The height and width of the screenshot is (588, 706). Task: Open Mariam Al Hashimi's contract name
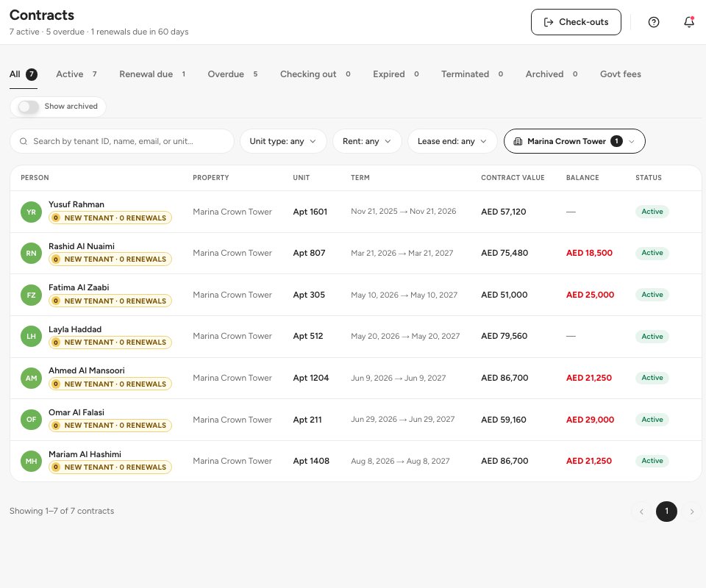click(85, 454)
